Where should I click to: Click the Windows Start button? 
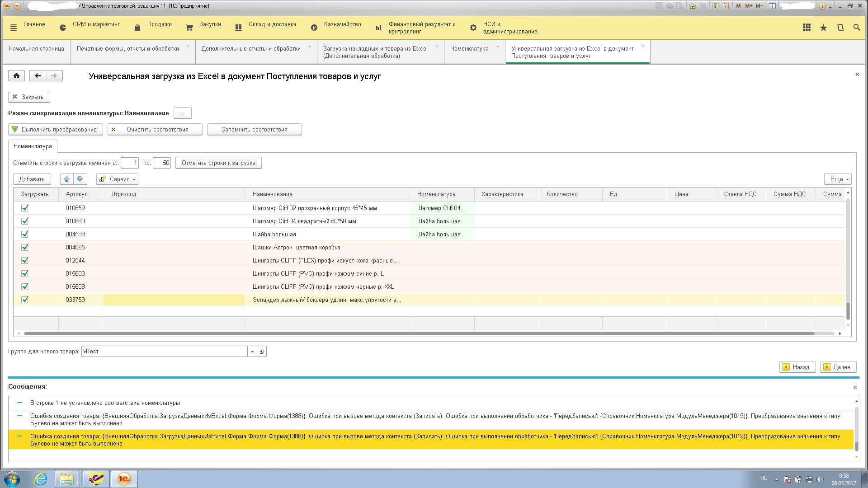12,479
